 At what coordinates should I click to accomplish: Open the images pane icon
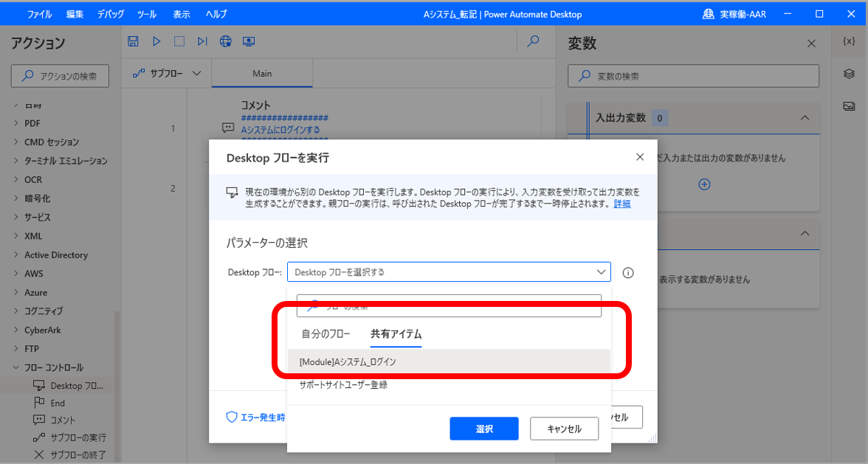(x=849, y=105)
